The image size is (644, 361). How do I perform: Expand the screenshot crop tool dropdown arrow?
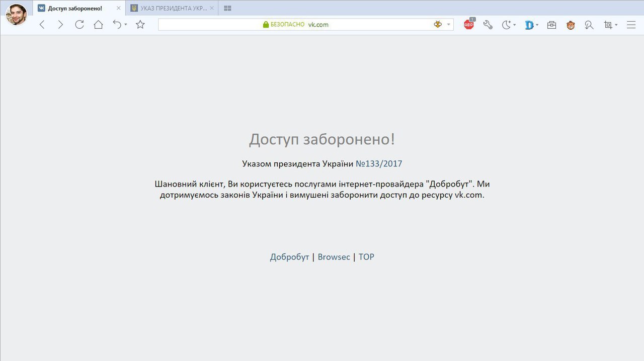pyautogui.click(x=616, y=25)
